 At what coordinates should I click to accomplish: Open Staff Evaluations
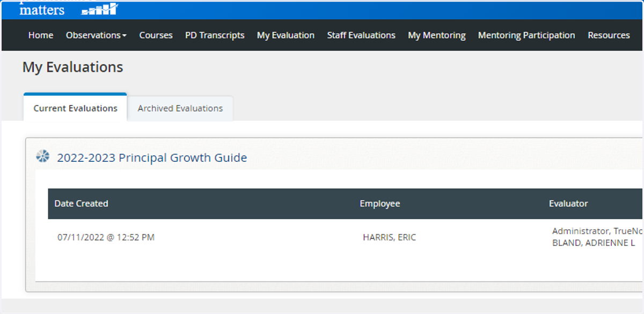[x=361, y=35]
